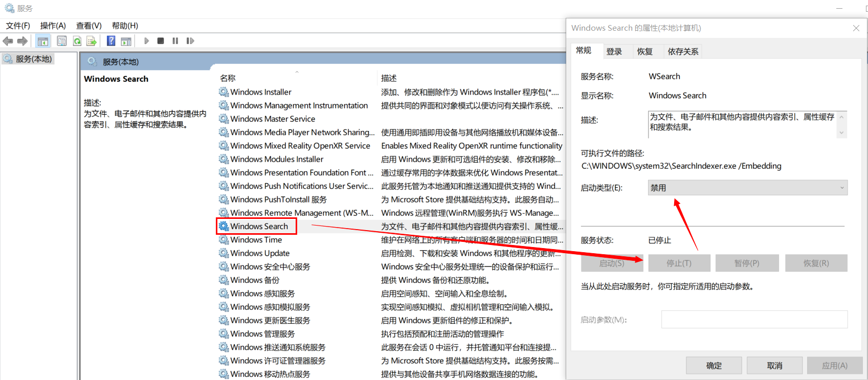The image size is (868, 380).
Task: Click the 启动(S) button in properties dialog
Action: (x=612, y=263)
